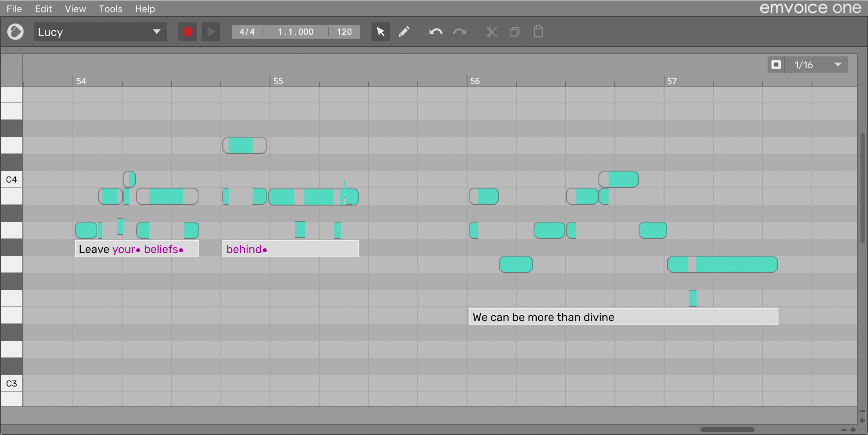Screen dimensions: 868x435
Task: Select the pencil note-drawing tool
Action: click(x=404, y=32)
